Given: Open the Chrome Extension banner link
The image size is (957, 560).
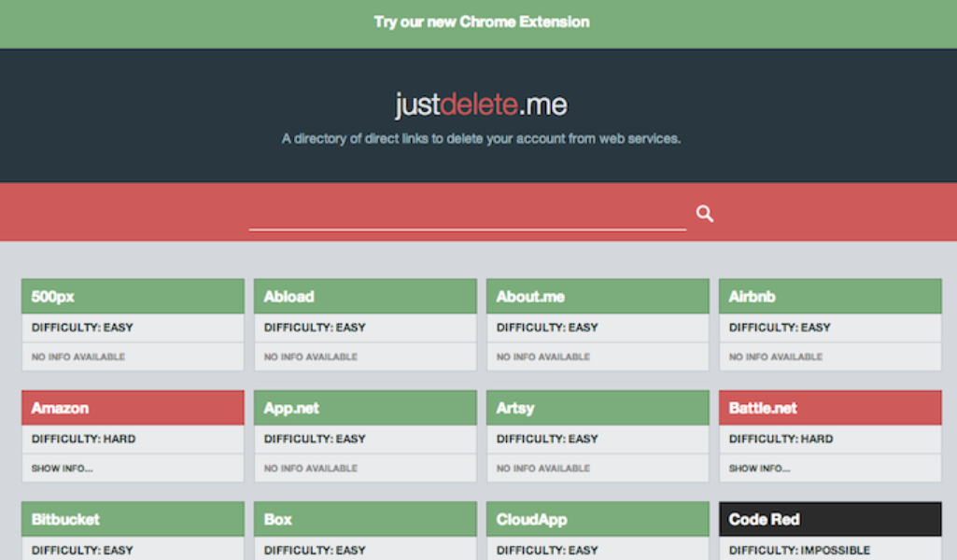Looking at the screenshot, I should pyautogui.click(x=482, y=22).
